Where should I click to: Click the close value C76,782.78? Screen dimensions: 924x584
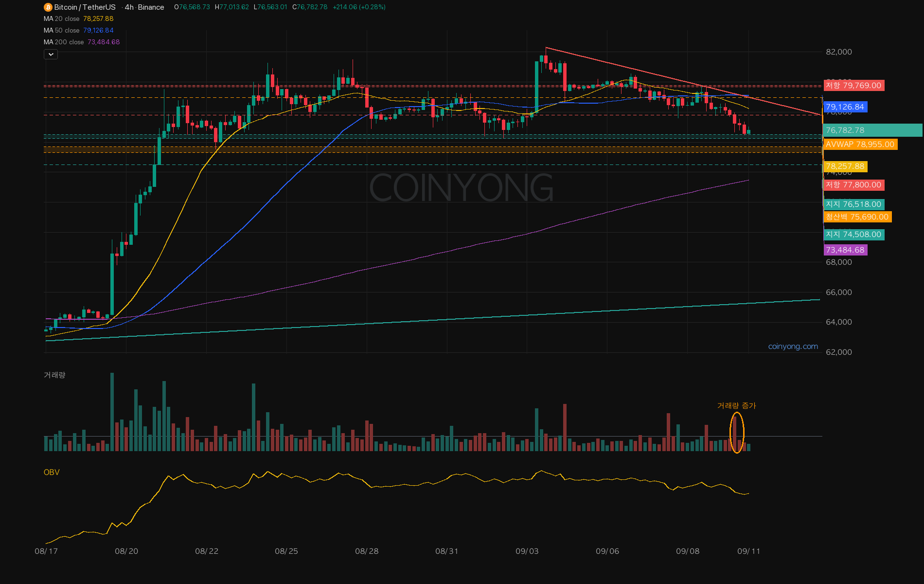pyautogui.click(x=310, y=7)
